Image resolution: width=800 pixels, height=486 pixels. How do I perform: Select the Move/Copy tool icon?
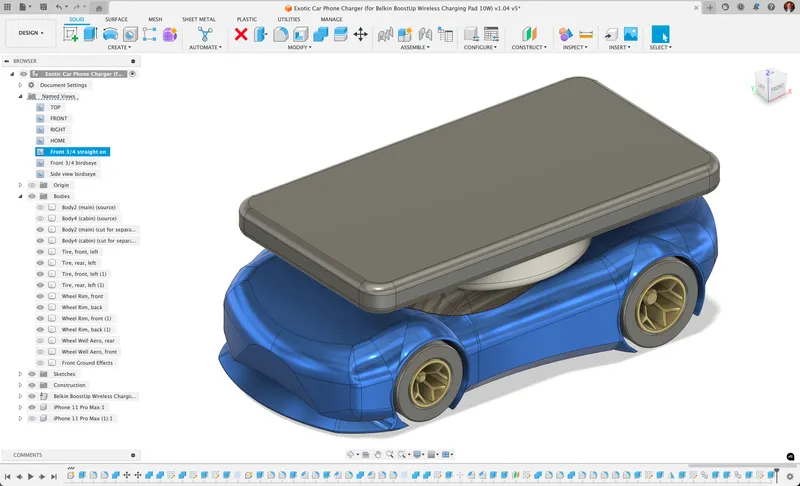click(360, 34)
